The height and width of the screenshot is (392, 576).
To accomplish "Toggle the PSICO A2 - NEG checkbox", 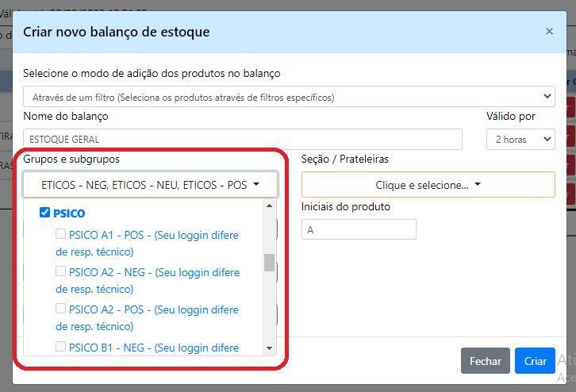I will 61,271.
